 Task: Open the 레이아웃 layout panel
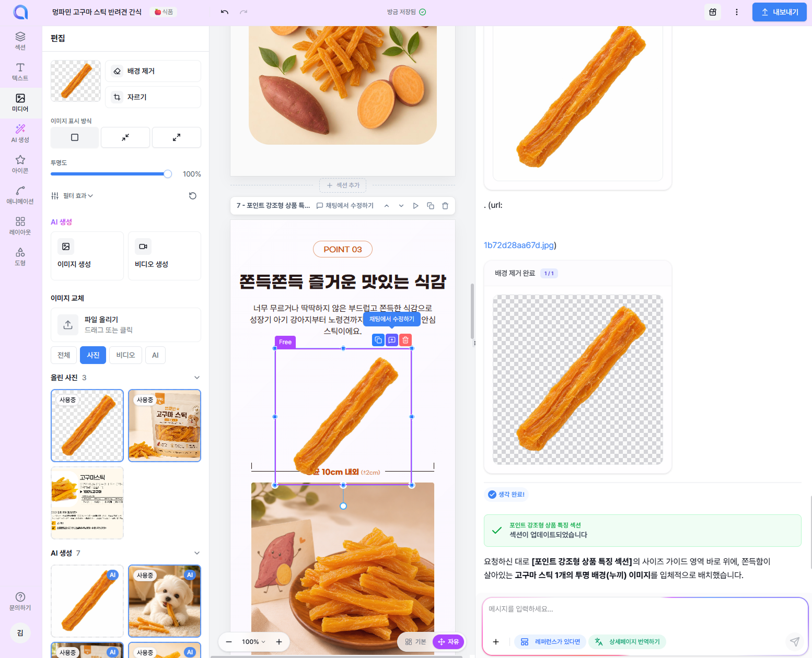tap(20, 226)
